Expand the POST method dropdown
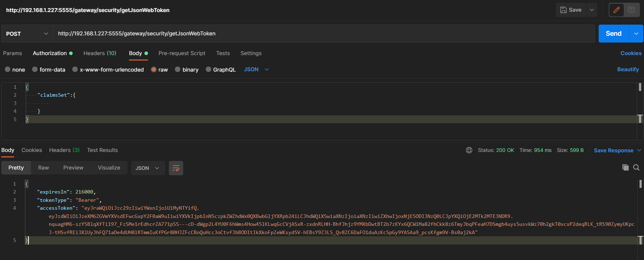The width and height of the screenshot is (644, 260). point(27,34)
